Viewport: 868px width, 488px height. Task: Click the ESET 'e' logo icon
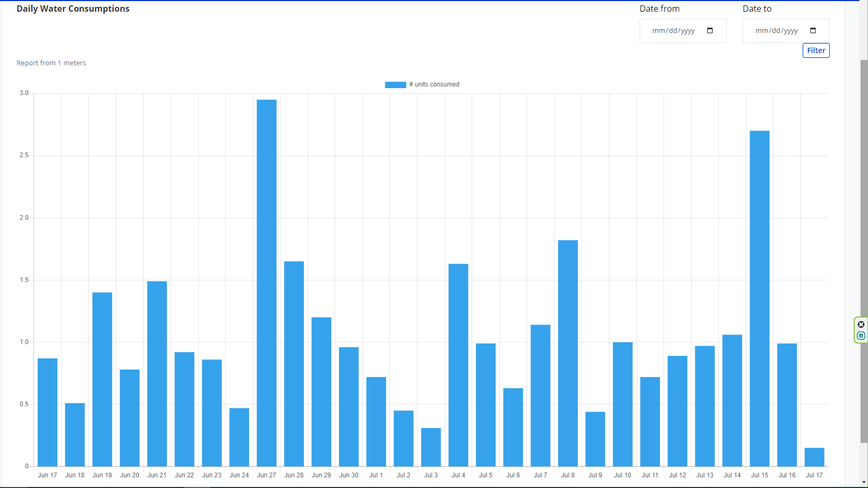point(861,336)
